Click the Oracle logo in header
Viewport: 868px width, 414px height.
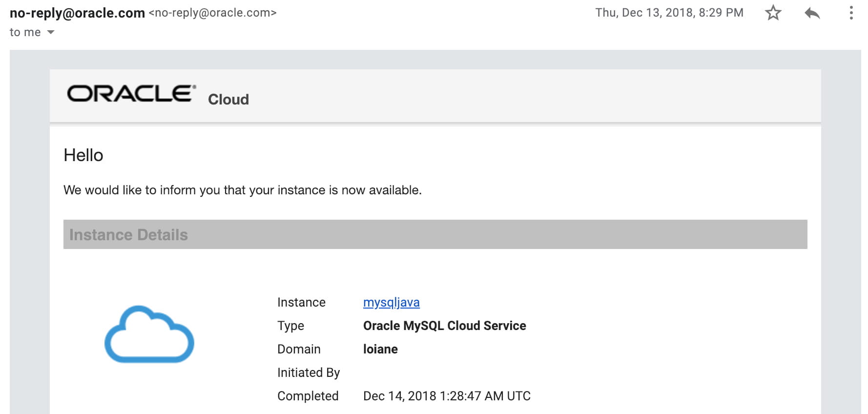(131, 93)
